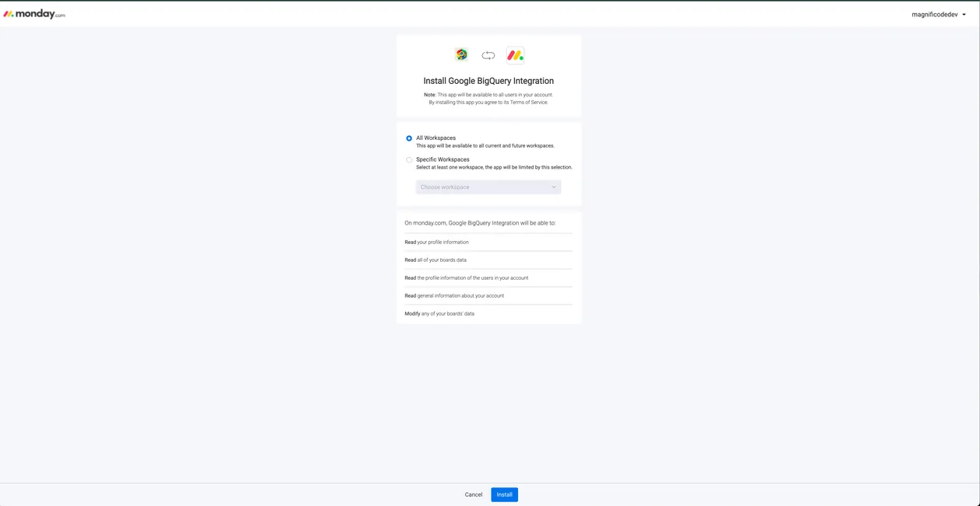Click the monday app icon in header card
980x506 pixels.
pyautogui.click(x=515, y=54)
